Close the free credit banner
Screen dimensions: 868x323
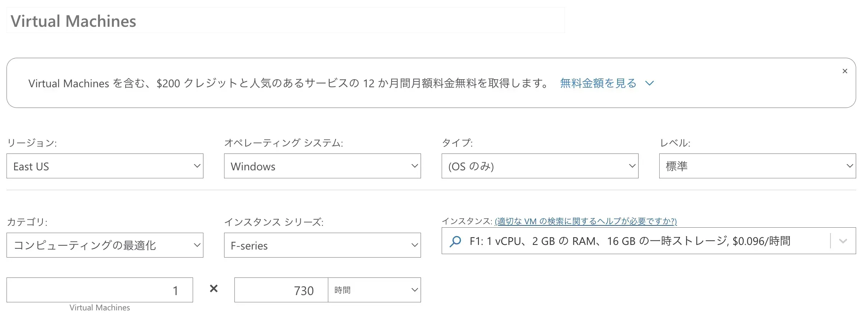pos(845,71)
